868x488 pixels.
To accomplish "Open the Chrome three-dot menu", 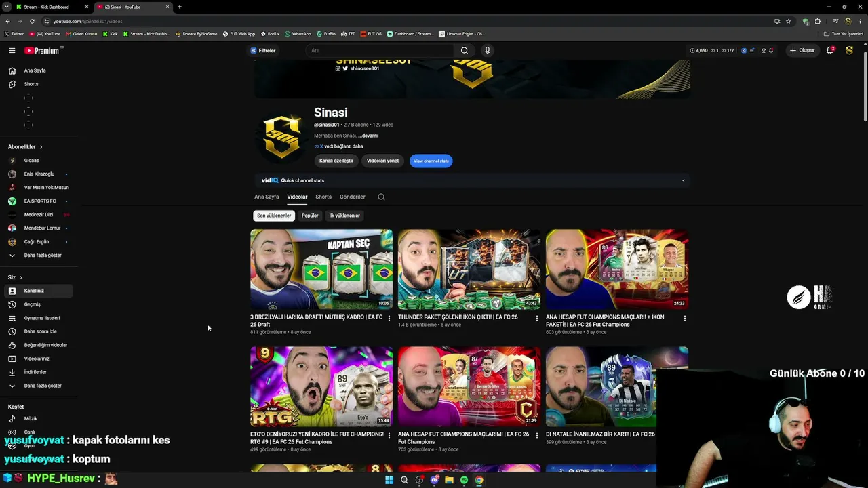I will click(x=860, y=21).
